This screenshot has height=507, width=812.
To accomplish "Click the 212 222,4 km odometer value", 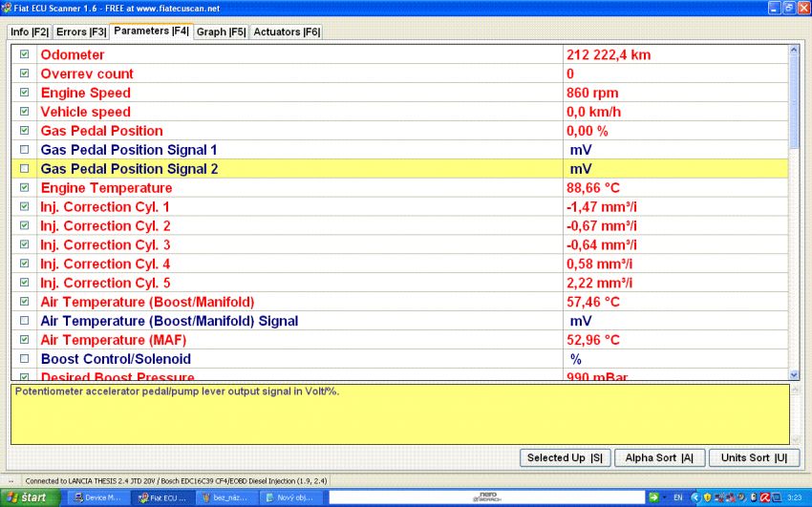I will click(609, 54).
